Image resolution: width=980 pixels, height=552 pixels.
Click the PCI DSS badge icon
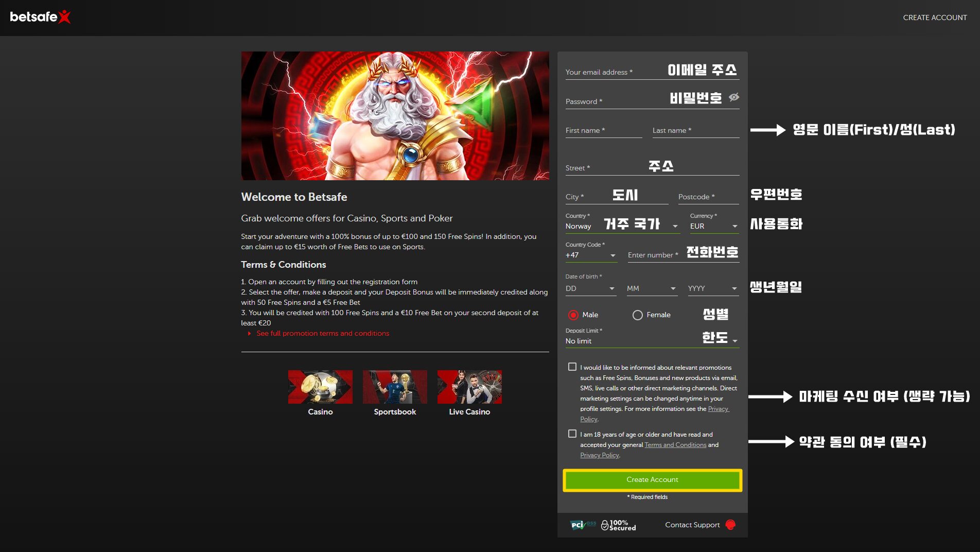pos(582,525)
